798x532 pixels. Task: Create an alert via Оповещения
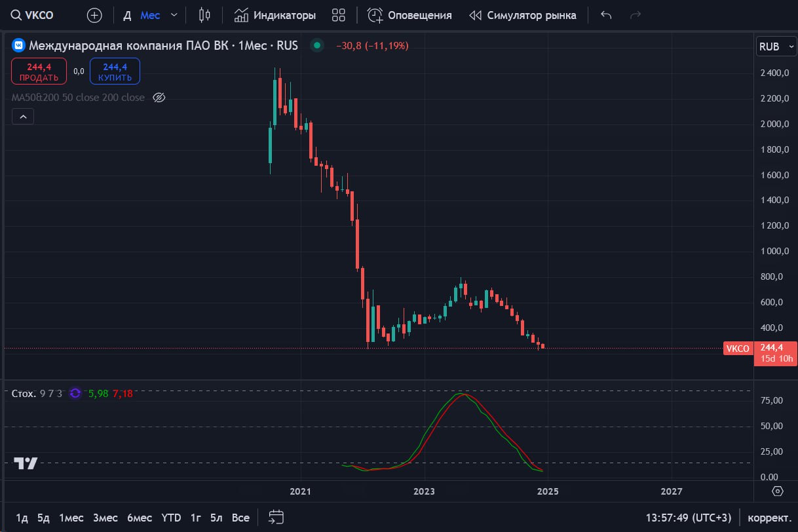409,15
